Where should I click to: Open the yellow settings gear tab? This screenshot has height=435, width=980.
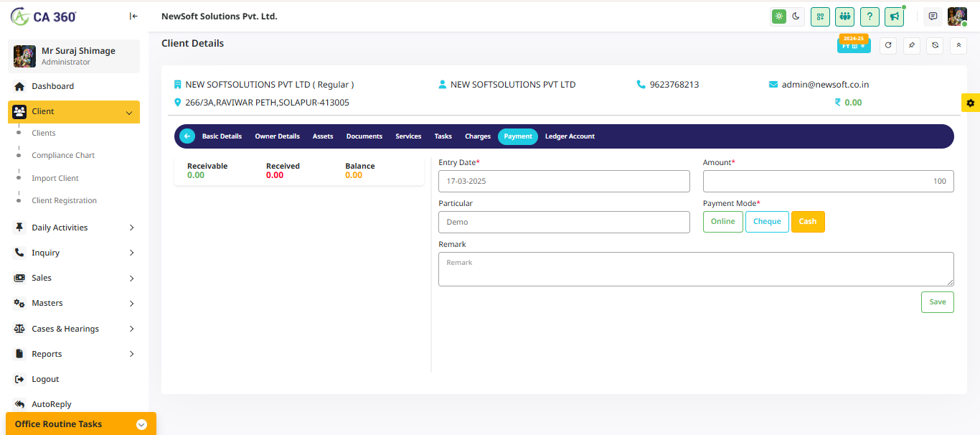(971, 103)
